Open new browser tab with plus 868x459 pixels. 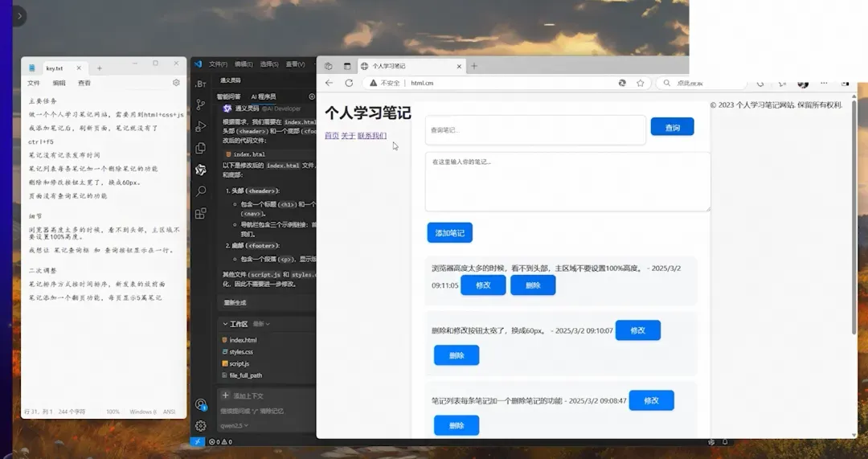tap(474, 66)
